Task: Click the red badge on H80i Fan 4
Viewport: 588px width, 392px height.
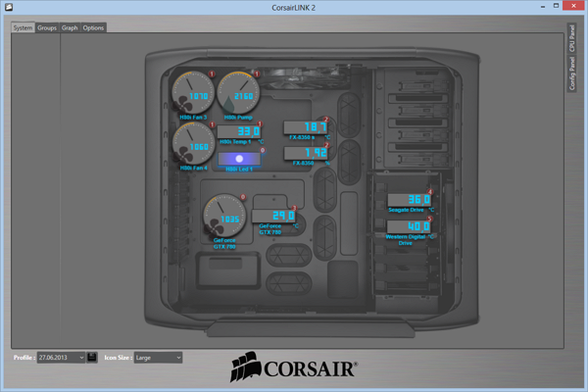Action: point(212,124)
